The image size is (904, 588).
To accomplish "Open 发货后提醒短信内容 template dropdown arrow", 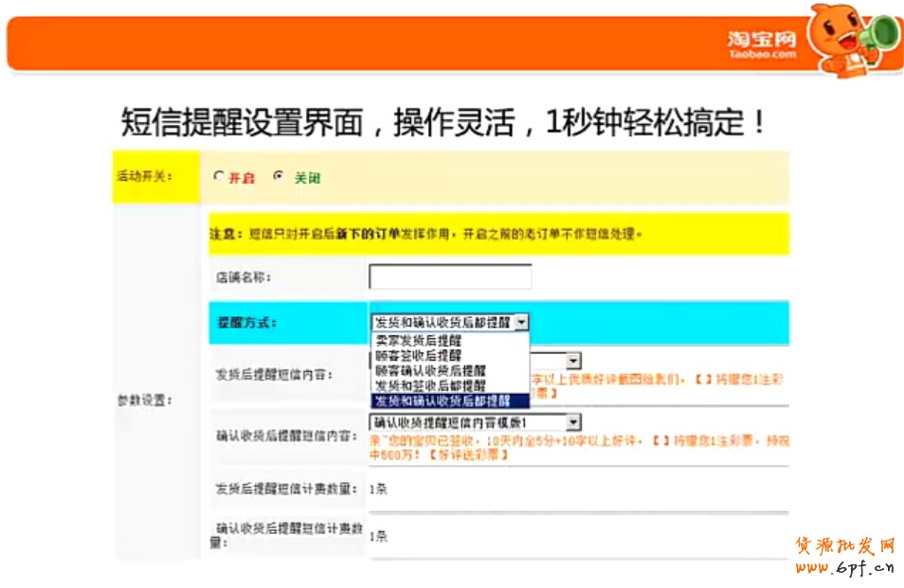I will pos(573,361).
